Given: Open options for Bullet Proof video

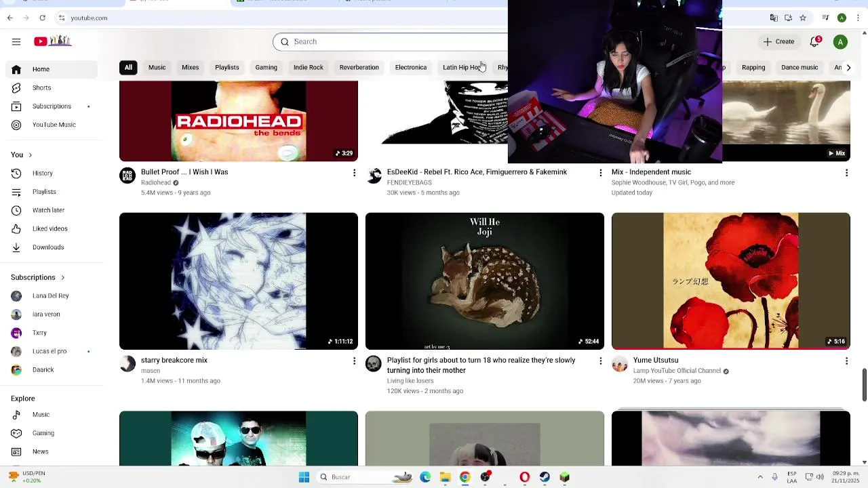Looking at the screenshot, I should tap(354, 174).
